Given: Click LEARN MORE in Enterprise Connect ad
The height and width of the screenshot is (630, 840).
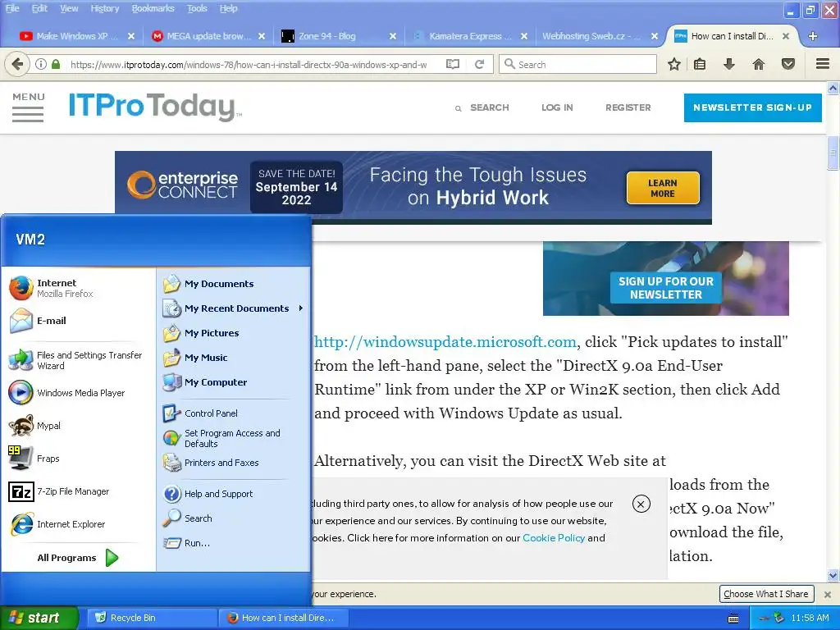Looking at the screenshot, I should pyautogui.click(x=663, y=188).
